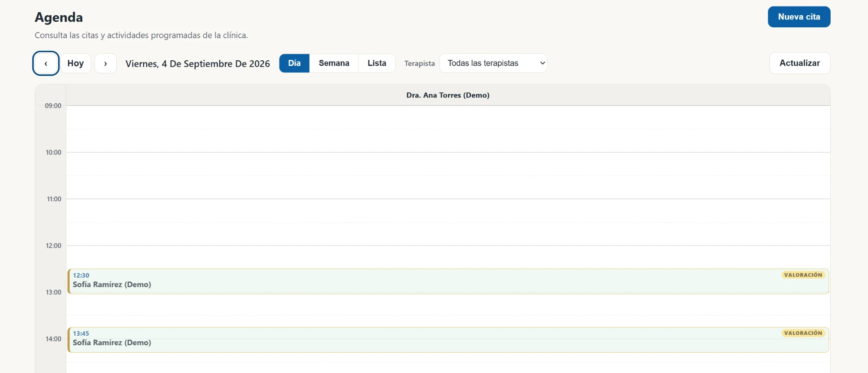Click the Valoración badge on 12:30 appointment
The width and height of the screenshot is (868, 373).
pos(803,275)
